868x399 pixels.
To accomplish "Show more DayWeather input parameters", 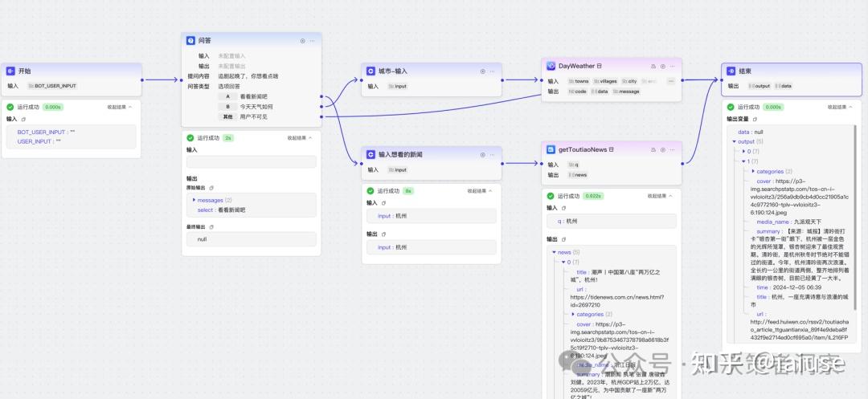I will (671, 81).
